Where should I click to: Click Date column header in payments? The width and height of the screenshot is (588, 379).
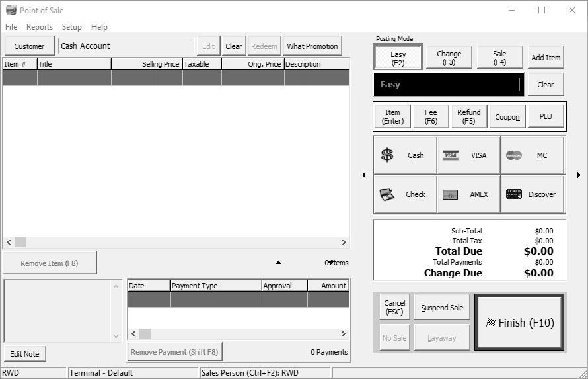pos(149,286)
